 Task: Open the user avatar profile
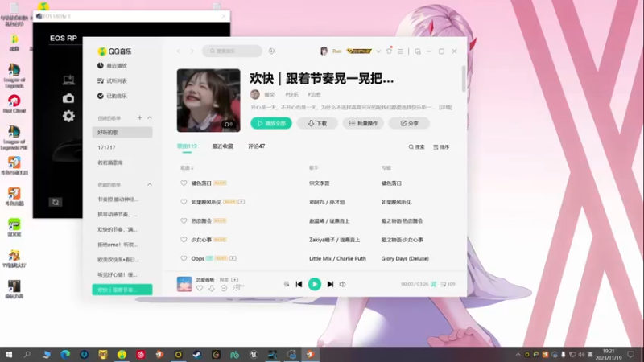point(324,51)
